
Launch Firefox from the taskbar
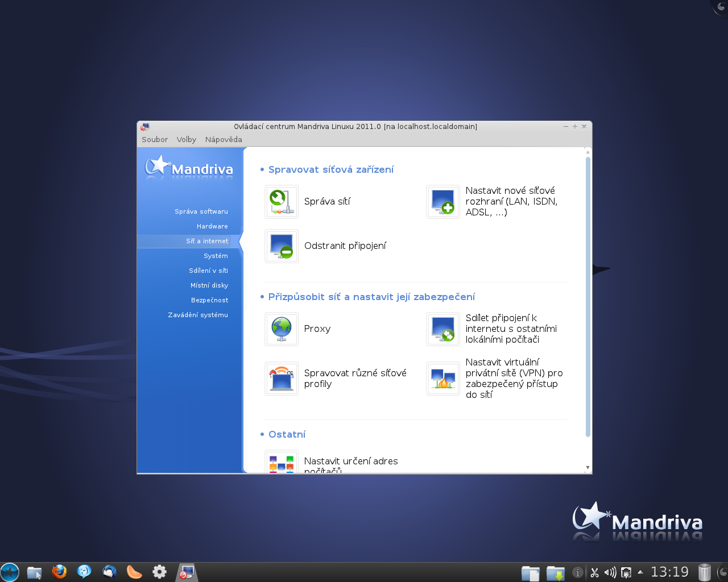coord(59,572)
